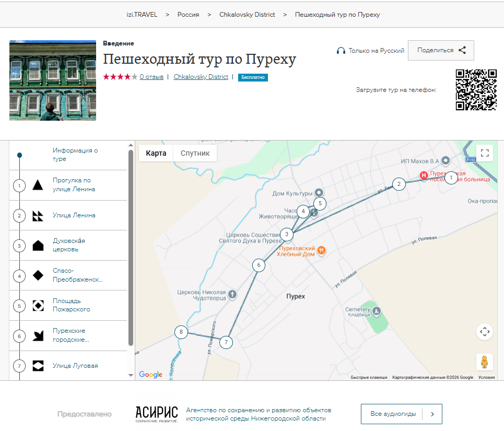Toggle fullscreen map view
The width and height of the screenshot is (504, 431).
coord(484,153)
